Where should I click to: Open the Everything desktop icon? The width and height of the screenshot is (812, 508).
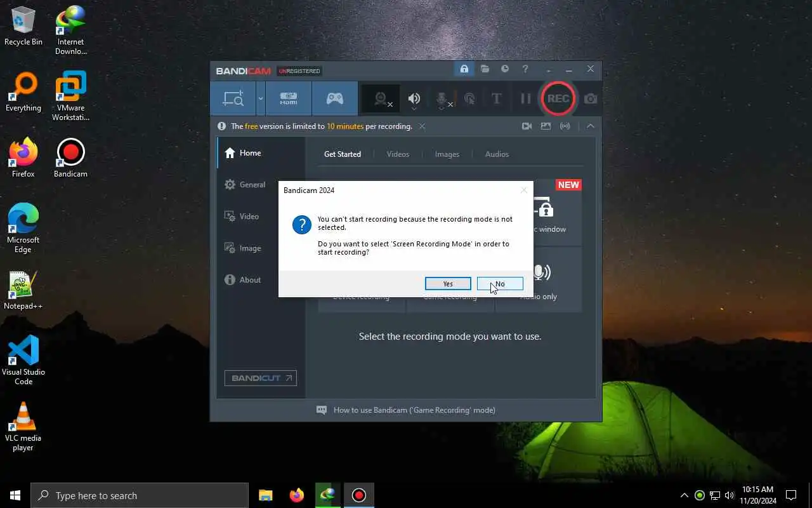23,92
